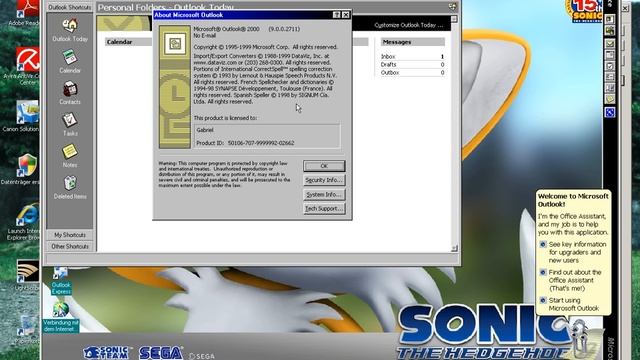Close the About Microsoft Outlook dialog
The image size is (640, 360).
tap(346, 15)
